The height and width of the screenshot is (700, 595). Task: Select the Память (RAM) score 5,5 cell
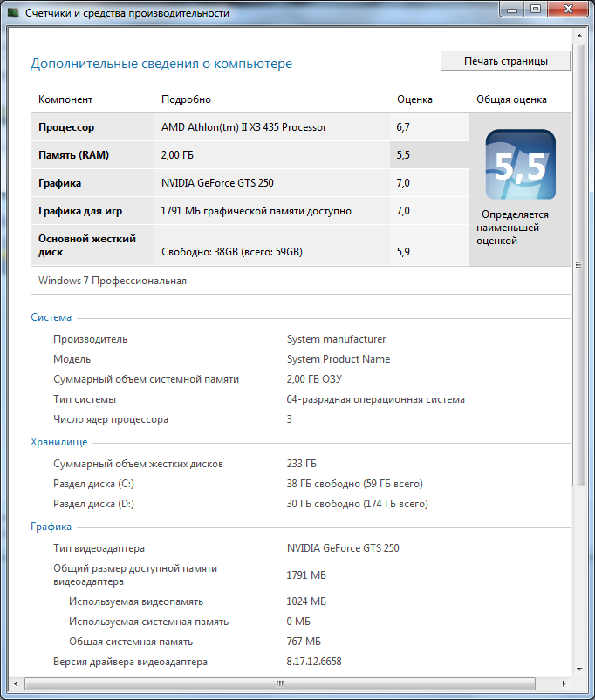(x=429, y=155)
